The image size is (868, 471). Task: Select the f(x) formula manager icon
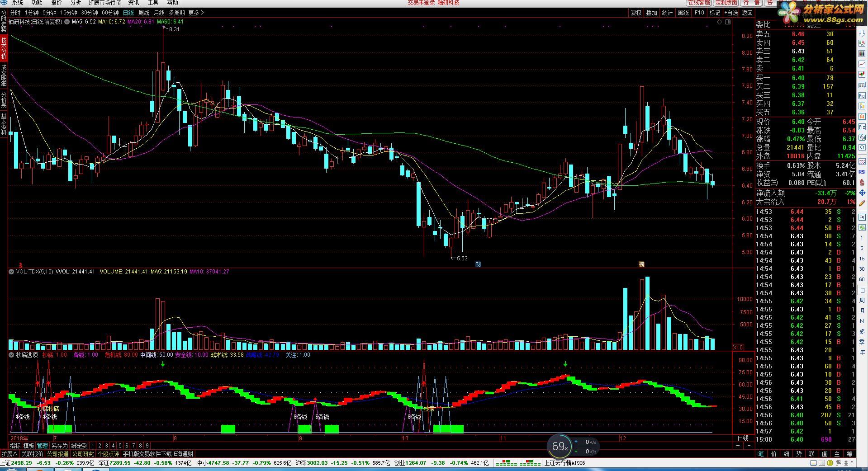[x=862, y=137]
